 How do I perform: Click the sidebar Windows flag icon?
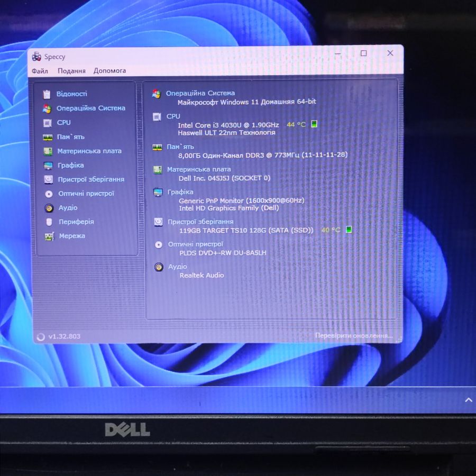point(47,108)
